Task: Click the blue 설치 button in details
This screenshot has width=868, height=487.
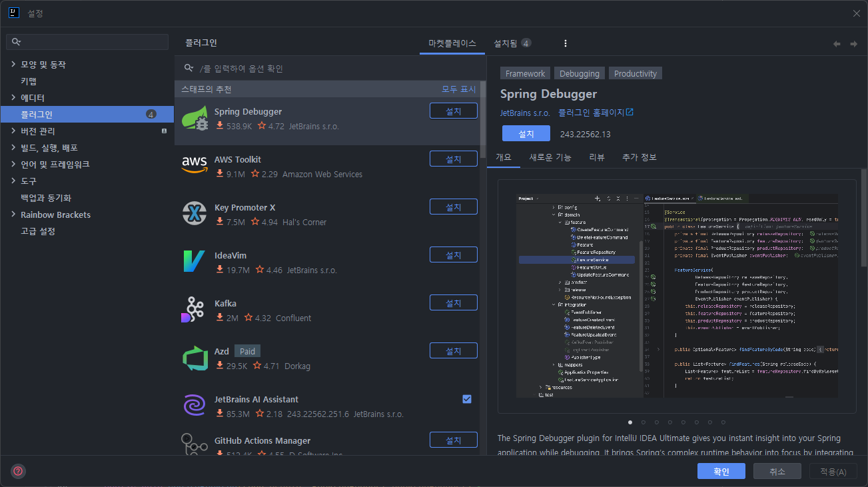Action: [526, 133]
